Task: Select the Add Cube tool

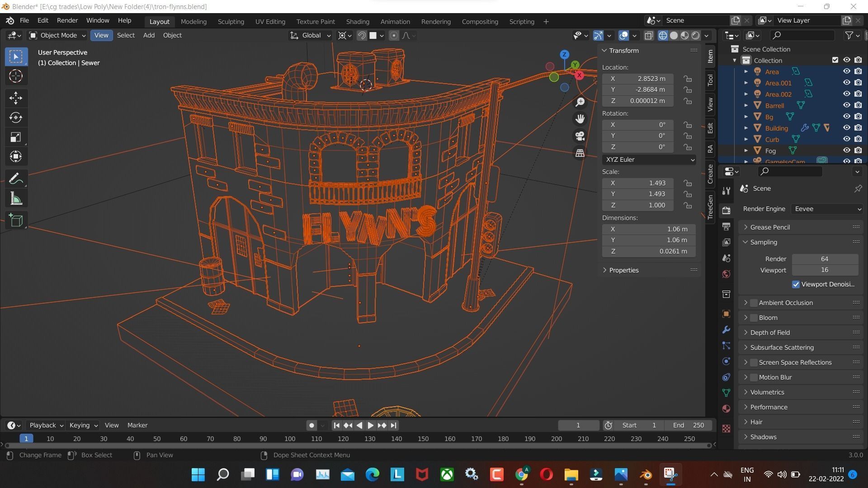Action: pos(16,221)
